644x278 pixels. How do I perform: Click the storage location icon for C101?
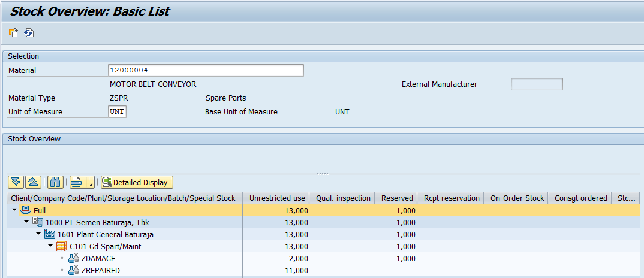pyautogui.click(x=61, y=246)
